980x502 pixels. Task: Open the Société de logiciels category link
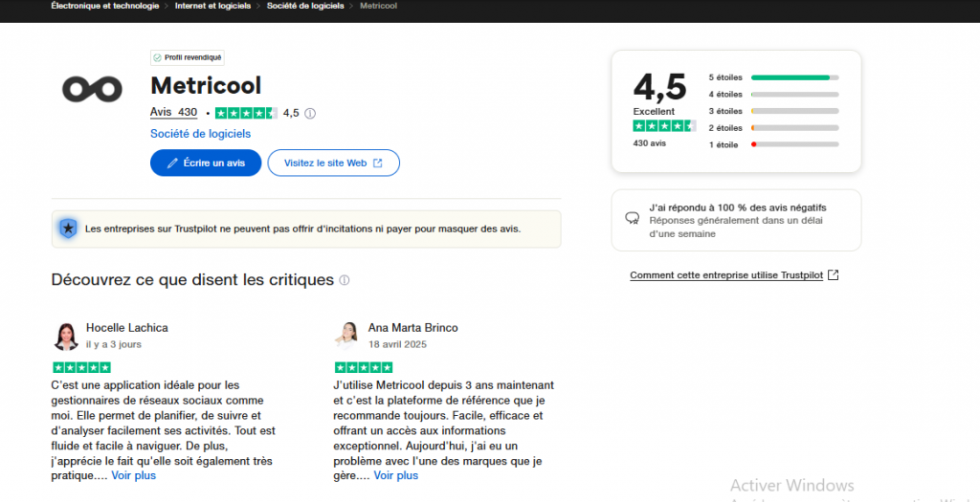pyautogui.click(x=200, y=134)
